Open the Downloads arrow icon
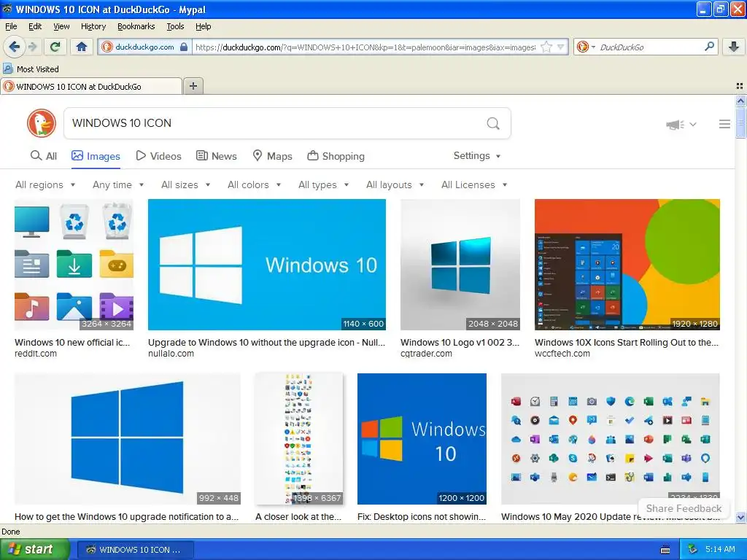This screenshot has height=560, width=747. [x=734, y=47]
